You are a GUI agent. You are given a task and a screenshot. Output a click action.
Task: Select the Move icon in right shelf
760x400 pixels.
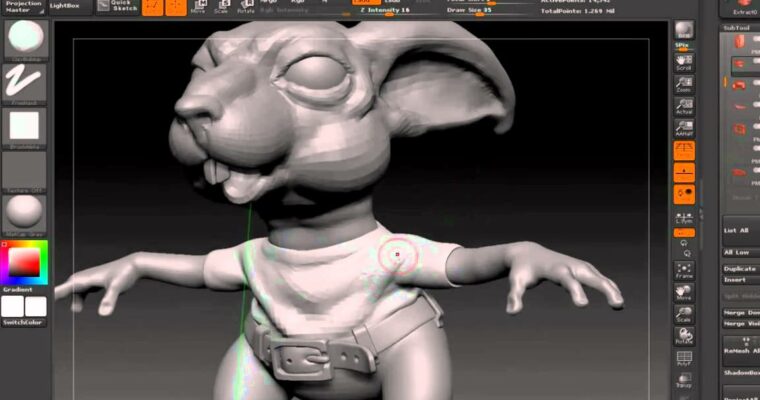(684, 293)
